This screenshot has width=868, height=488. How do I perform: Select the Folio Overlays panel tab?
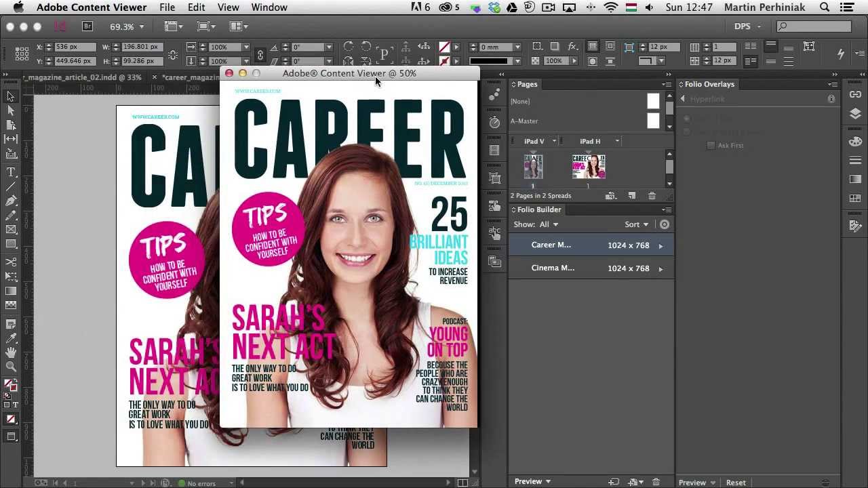tap(709, 84)
